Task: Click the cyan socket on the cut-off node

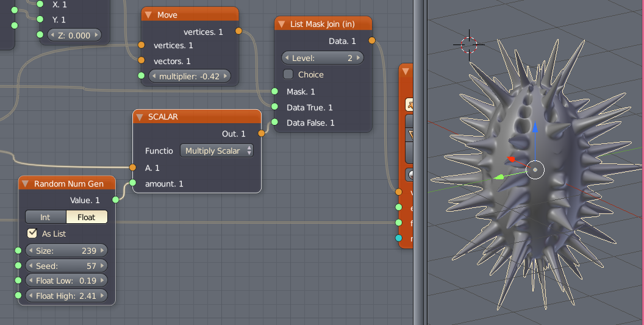Action: click(x=398, y=238)
